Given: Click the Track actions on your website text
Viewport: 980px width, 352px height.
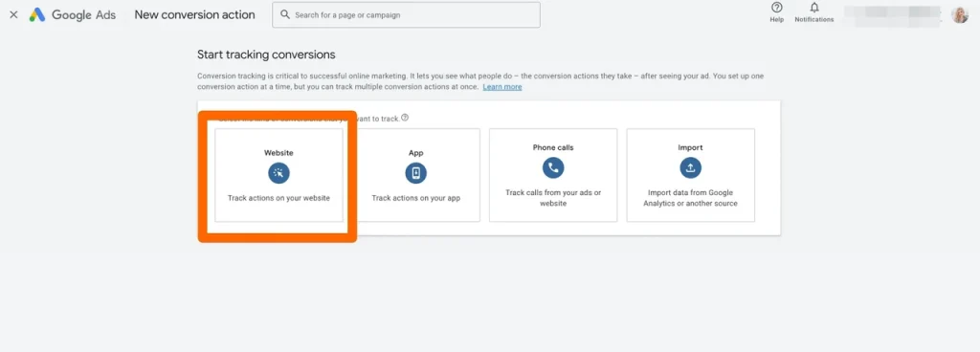Looking at the screenshot, I should tap(278, 198).
